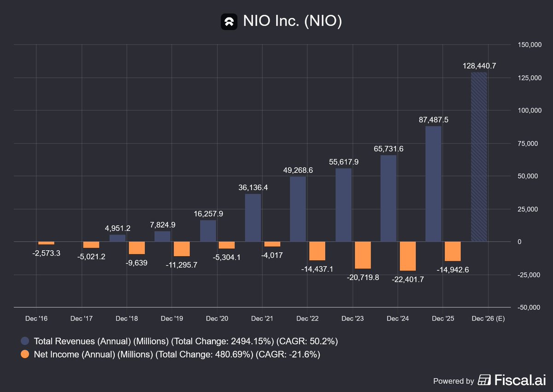Click the 'Powered by' text
553x392 pixels.
tap(453, 381)
